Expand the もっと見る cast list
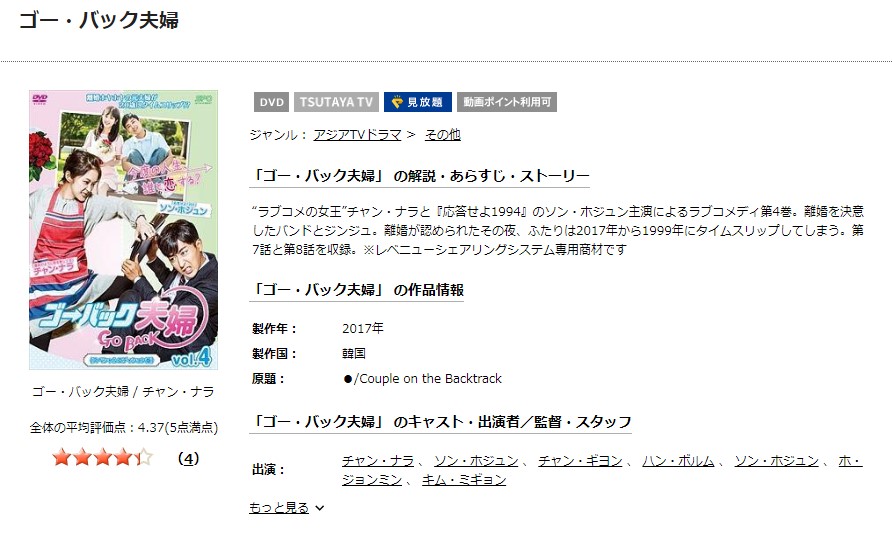892x536 pixels. point(279,507)
